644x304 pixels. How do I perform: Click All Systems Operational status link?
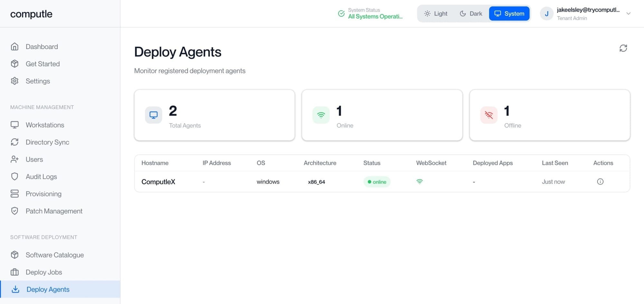(x=375, y=16)
